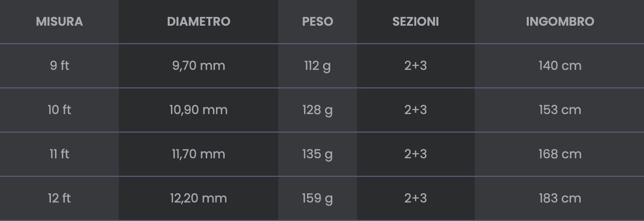Click the 11,70 mm diameter value
The height and width of the screenshot is (221, 644).
(199, 154)
